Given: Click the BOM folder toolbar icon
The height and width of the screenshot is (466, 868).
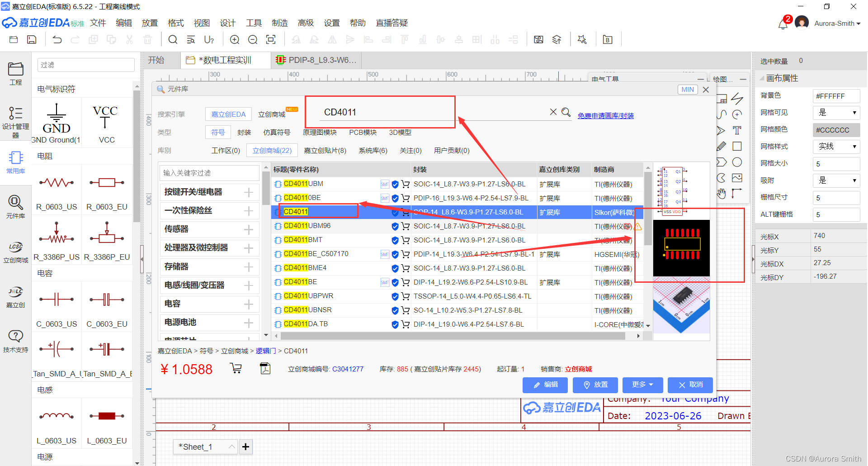Looking at the screenshot, I should tap(608, 40).
